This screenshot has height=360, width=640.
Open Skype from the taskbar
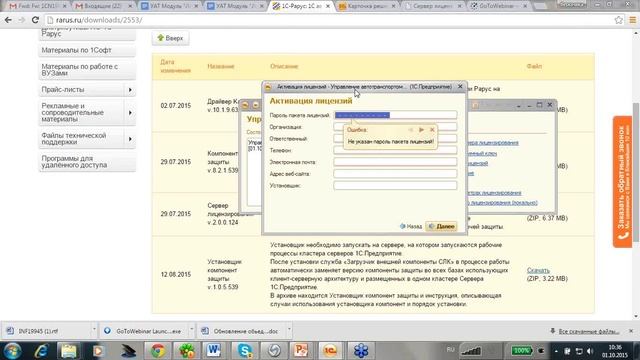(x=244, y=351)
